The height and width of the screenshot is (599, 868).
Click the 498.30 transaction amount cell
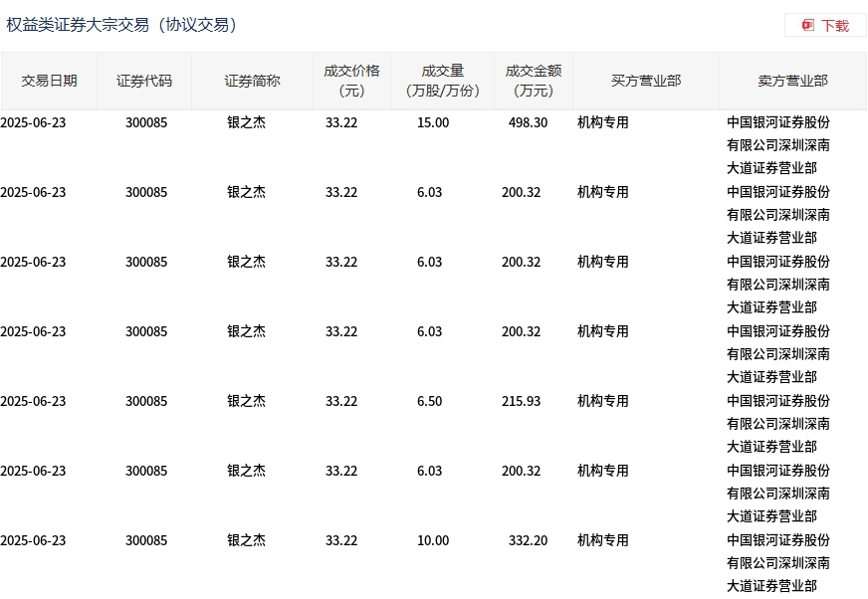528,122
